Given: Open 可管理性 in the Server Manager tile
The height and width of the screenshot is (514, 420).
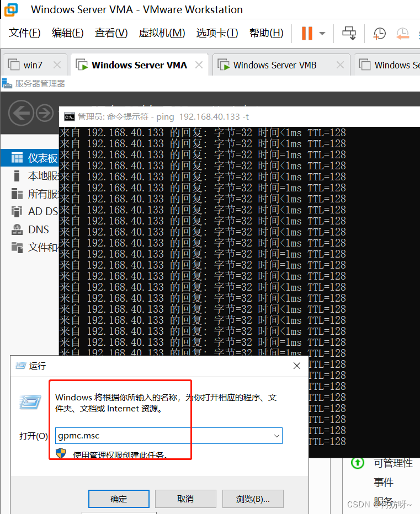Looking at the screenshot, I should [x=393, y=463].
